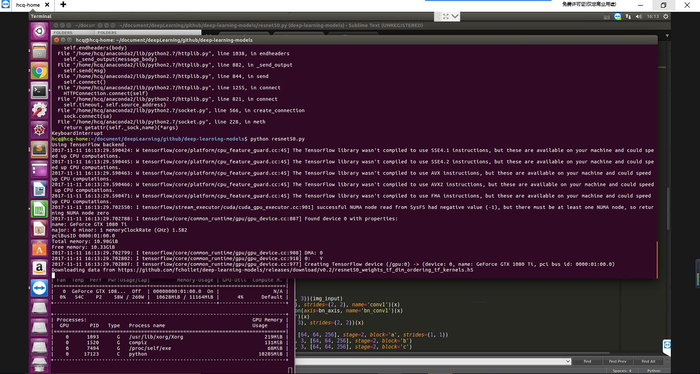Click the front terminal window title text
The width and height of the screenshot is (700, 374).
164,40
